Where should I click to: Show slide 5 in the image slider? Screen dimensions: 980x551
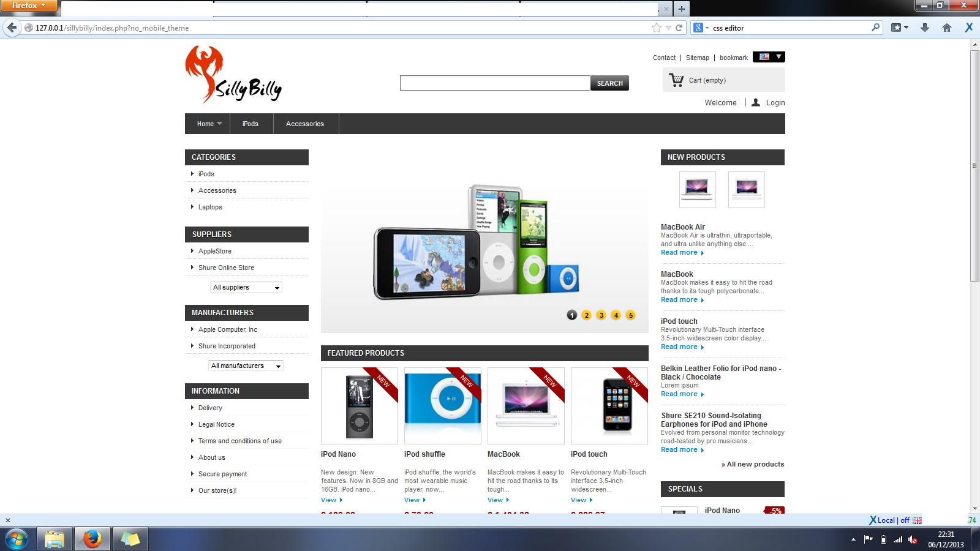click(631, 315)
